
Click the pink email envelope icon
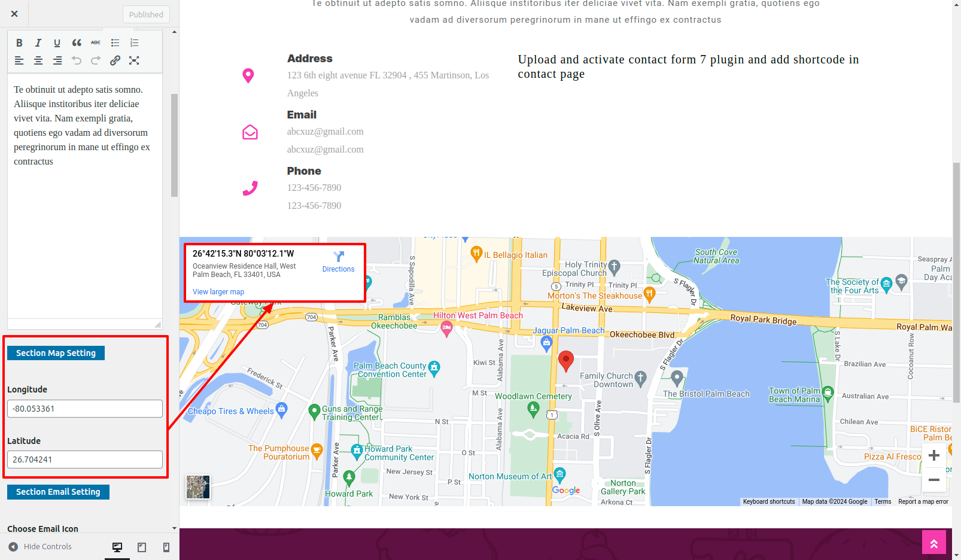click(x=250, y=132)
